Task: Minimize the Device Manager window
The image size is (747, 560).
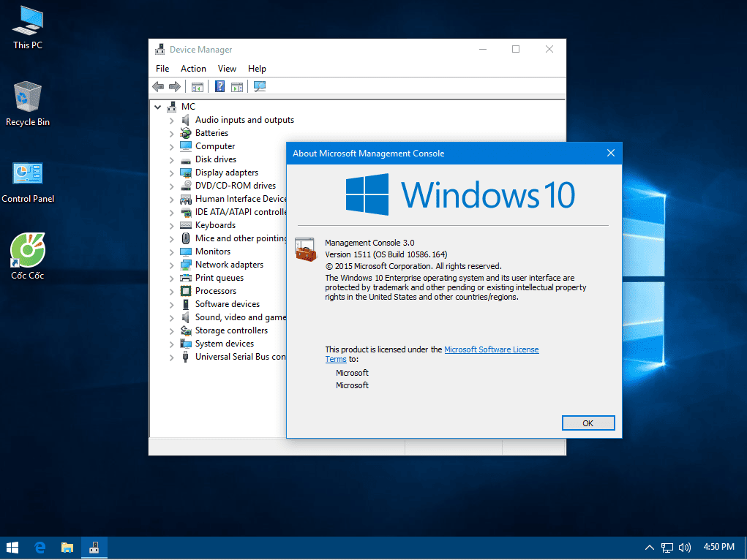Action: [483, 49]
